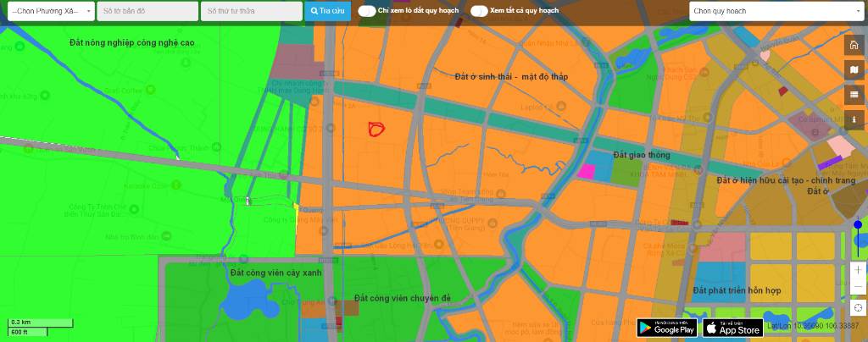This screenshot has height=342, width=868.
Task: Open the list legend icon button
Action: point(854,95)
